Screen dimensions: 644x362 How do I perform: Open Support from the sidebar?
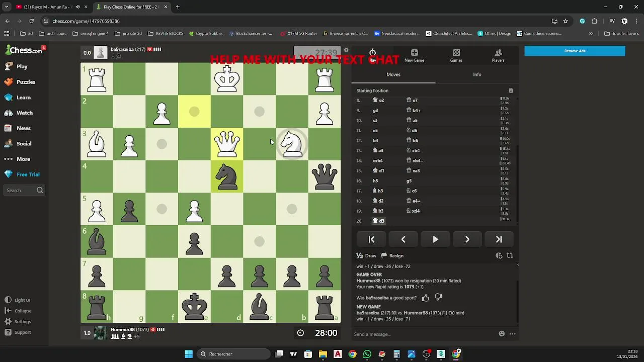click(18, 332)
